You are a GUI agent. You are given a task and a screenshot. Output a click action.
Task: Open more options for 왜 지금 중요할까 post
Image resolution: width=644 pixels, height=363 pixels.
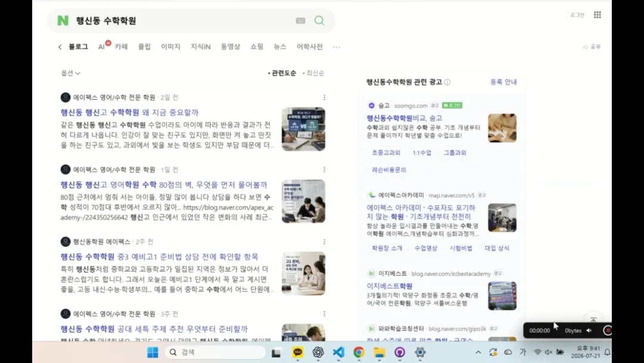(x=324, y=97)
